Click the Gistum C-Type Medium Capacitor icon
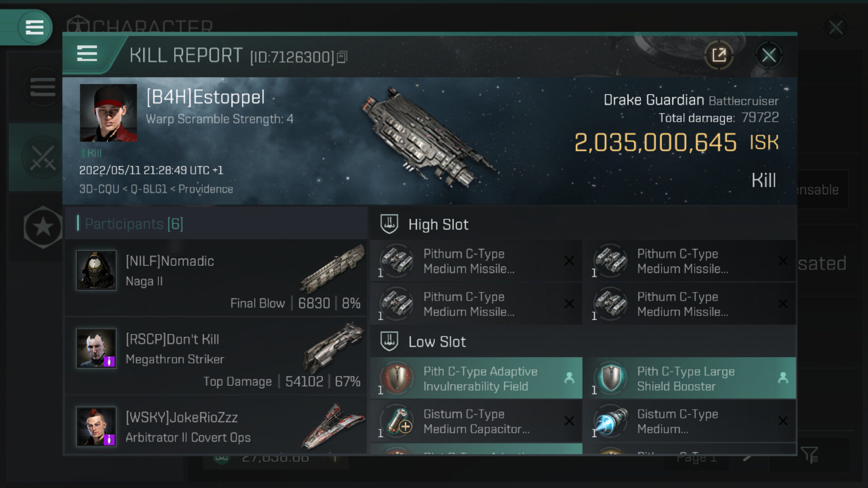868x488 pixels. coord(397,421)
